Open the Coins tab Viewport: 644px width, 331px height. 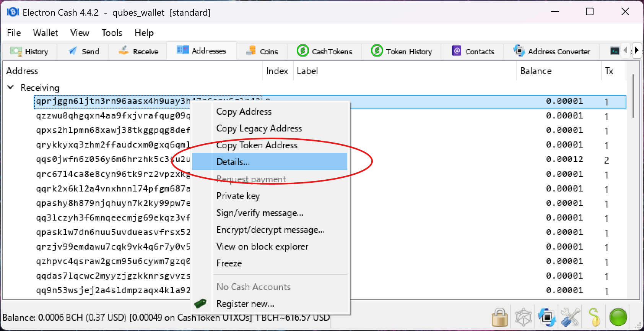tap(262, 51)
